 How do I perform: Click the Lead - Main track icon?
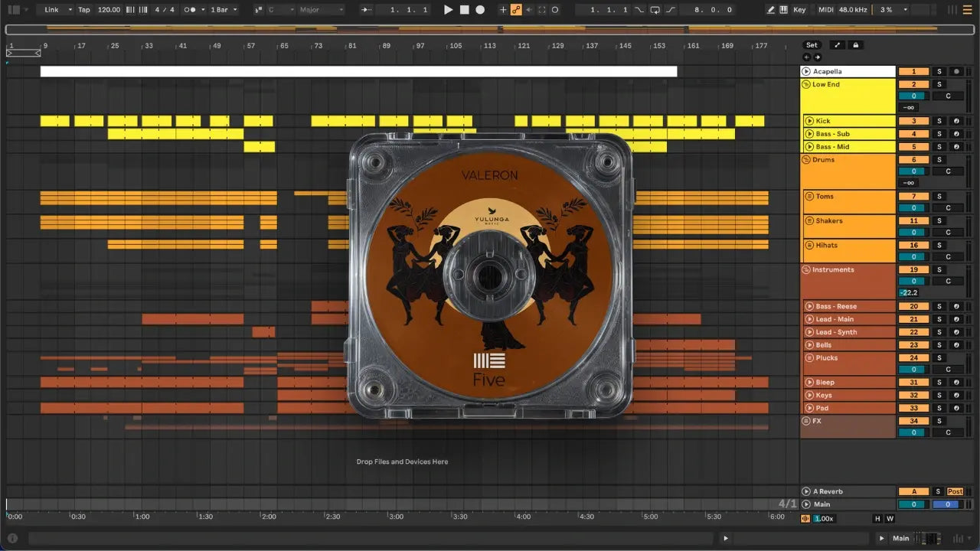coord(809,320)
